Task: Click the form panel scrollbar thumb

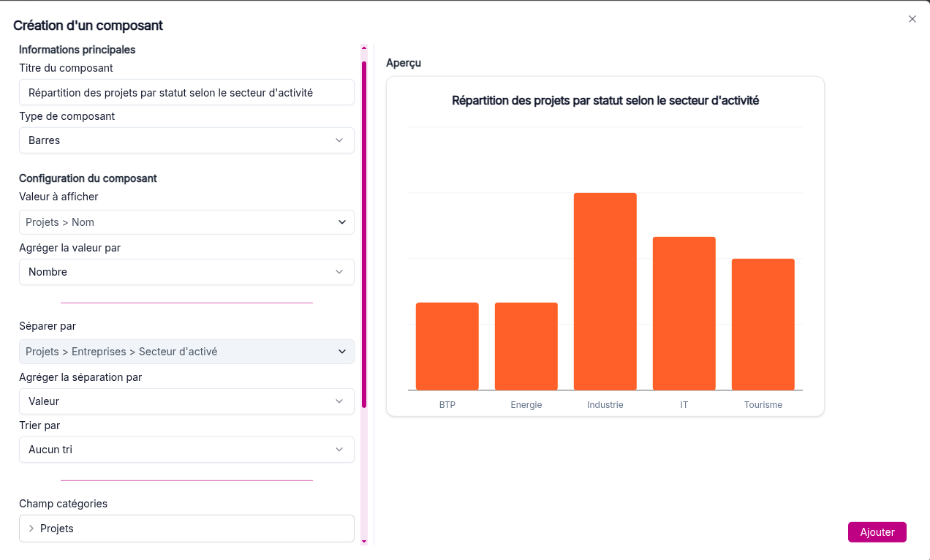Action: (364, 234)
